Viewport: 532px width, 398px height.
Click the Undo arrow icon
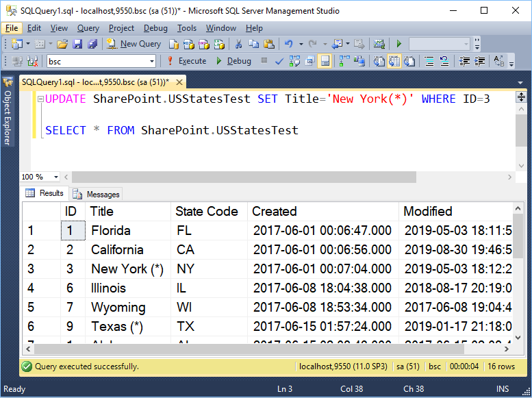tap(289, 44)
